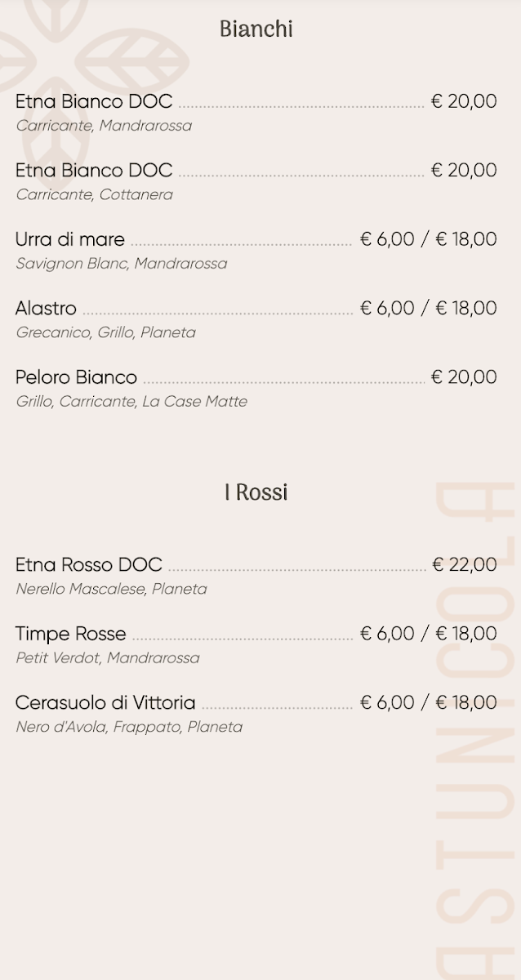Select the I Rossi section heading
The width and height of the screenshot is (521, 980).
256,492
